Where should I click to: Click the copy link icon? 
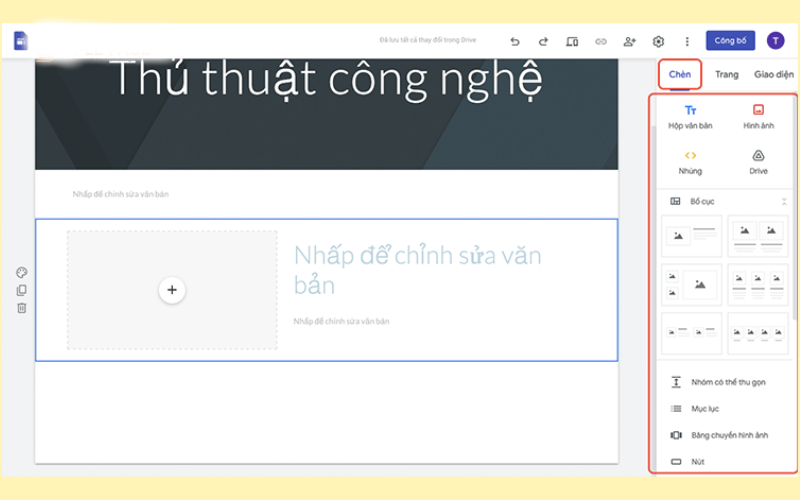(x=601, y=41)
